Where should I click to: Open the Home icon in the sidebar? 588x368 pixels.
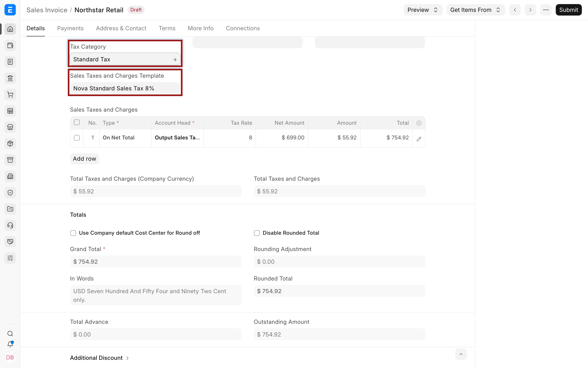10,29
